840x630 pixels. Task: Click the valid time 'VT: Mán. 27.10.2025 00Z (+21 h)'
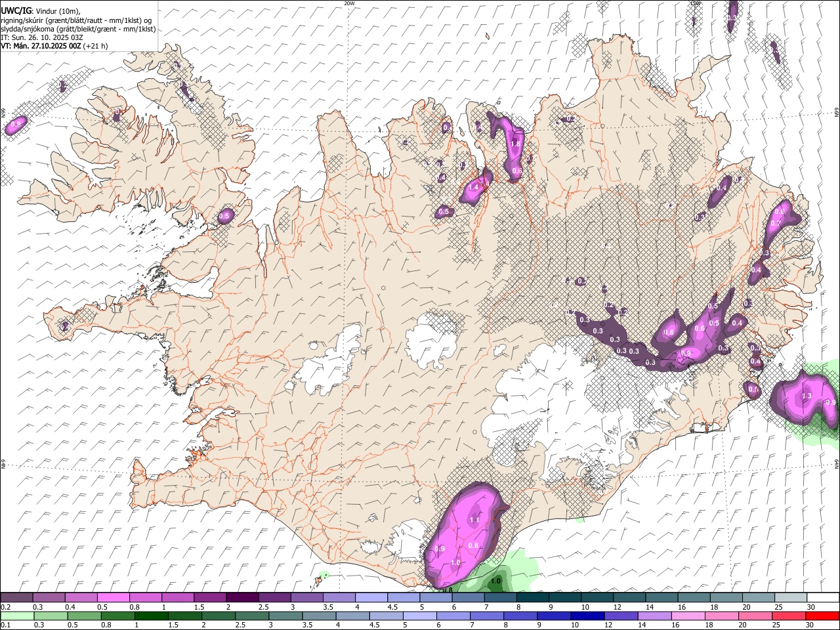[x=54, y=46]
